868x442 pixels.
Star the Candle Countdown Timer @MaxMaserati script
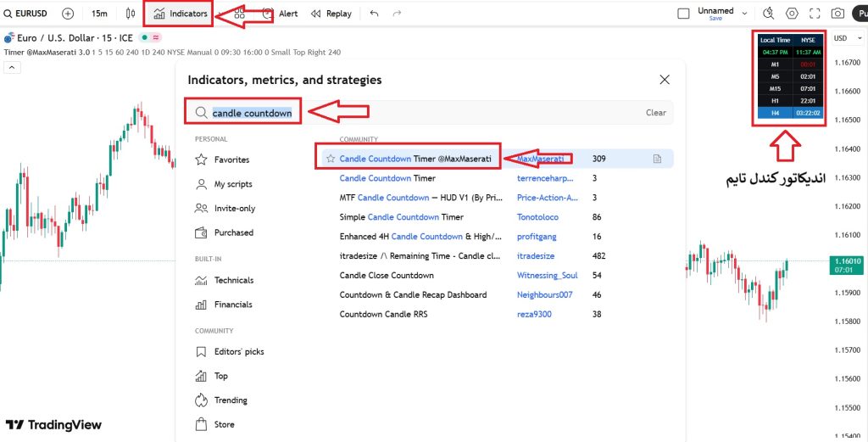click(331, 159)
